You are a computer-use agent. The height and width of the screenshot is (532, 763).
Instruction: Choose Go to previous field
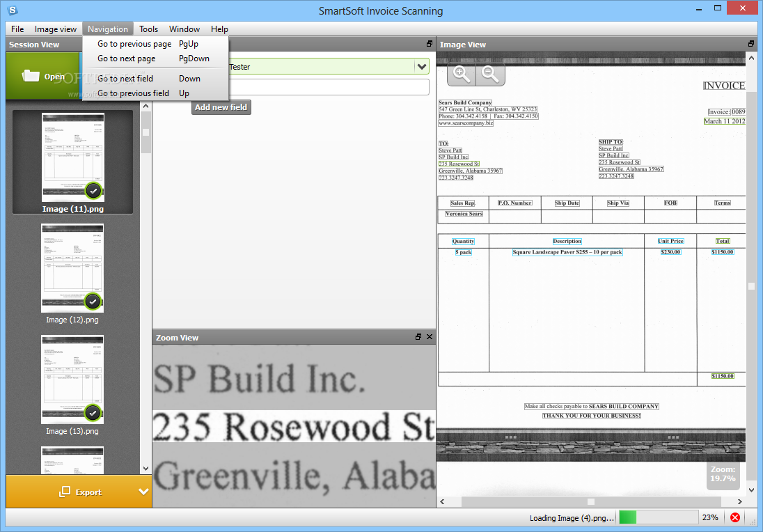click(155, 93)
